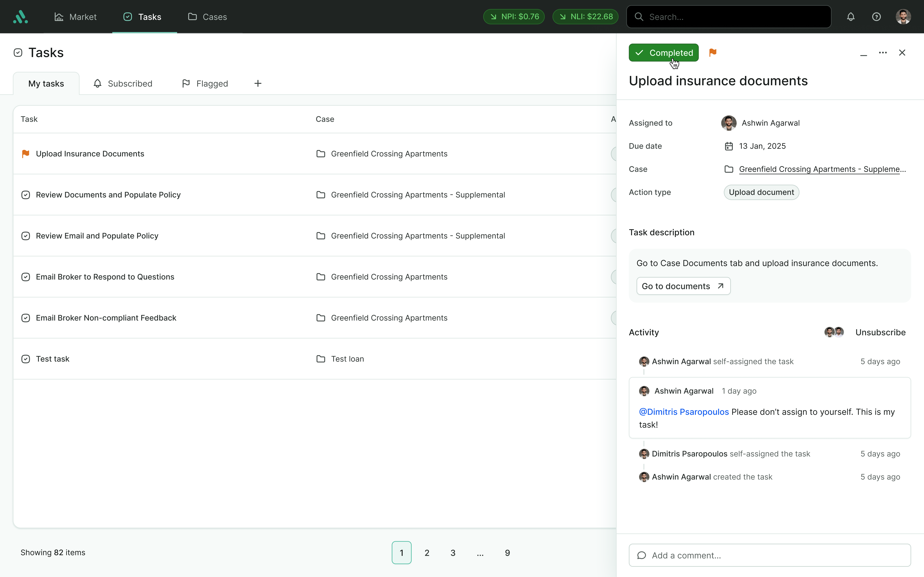Open the Upload document action type selector

click(x=761, y=192)
